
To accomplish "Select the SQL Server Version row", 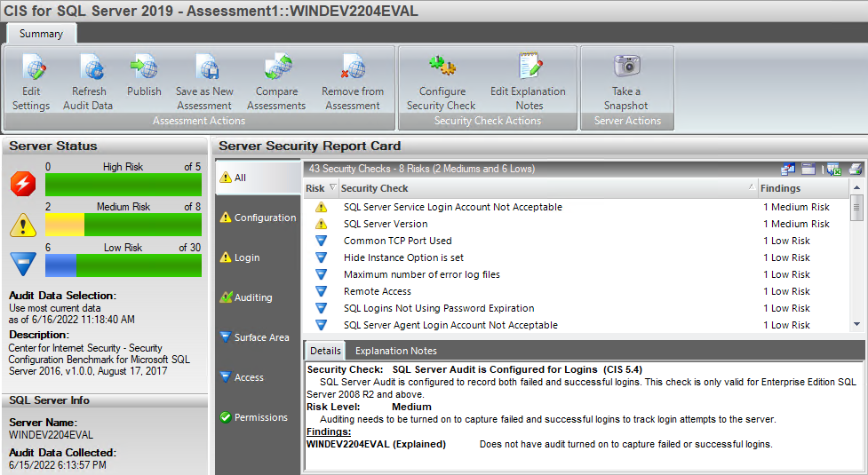I will [x=386, y=224].
